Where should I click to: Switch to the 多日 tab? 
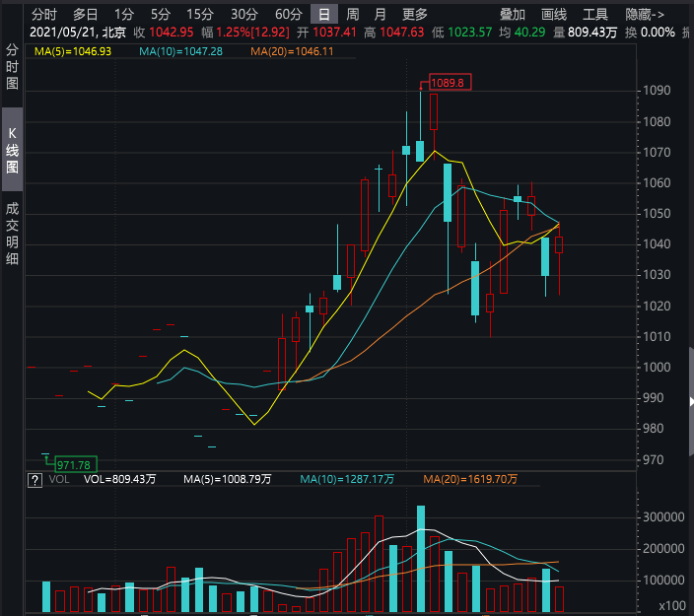pos(85,15)
